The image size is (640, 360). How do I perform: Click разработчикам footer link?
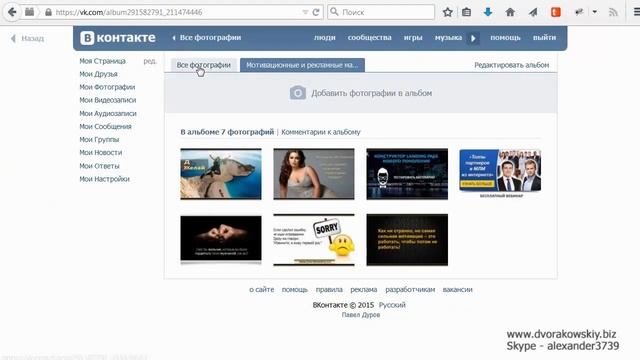pos(410,289)
